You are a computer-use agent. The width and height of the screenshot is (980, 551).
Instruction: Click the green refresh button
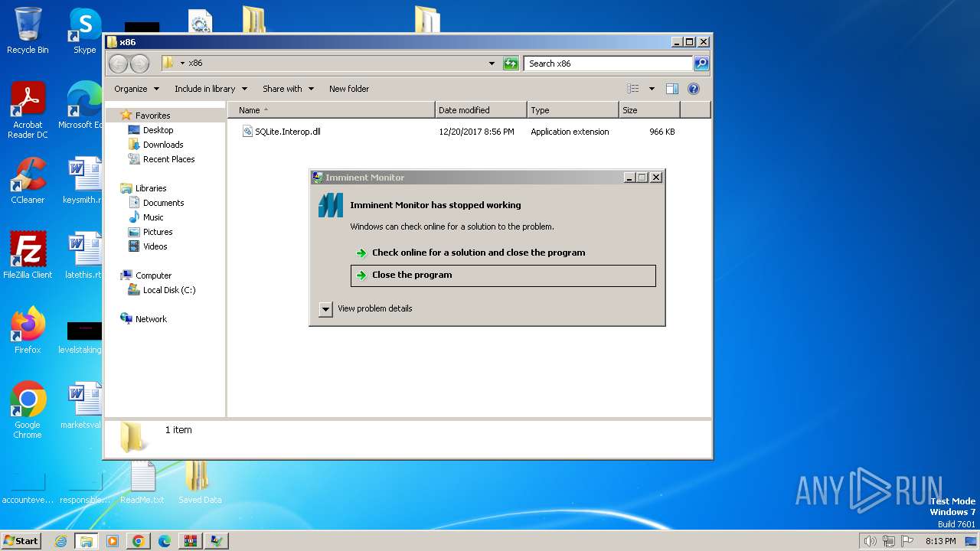click(x=511, y=64)
